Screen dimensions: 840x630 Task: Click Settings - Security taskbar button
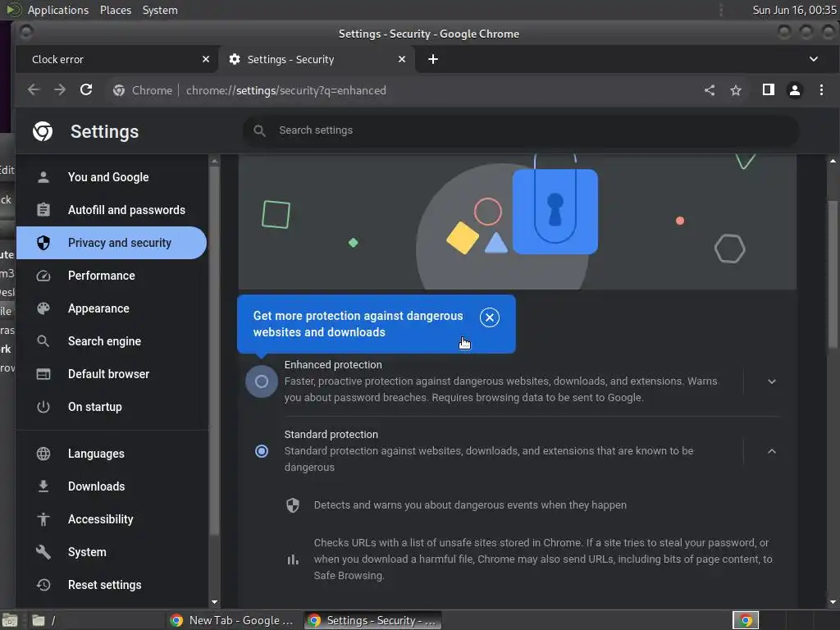point(373,620)
